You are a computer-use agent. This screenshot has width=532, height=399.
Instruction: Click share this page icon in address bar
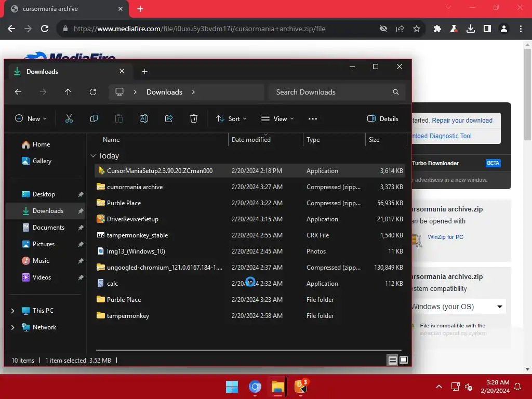400,29
